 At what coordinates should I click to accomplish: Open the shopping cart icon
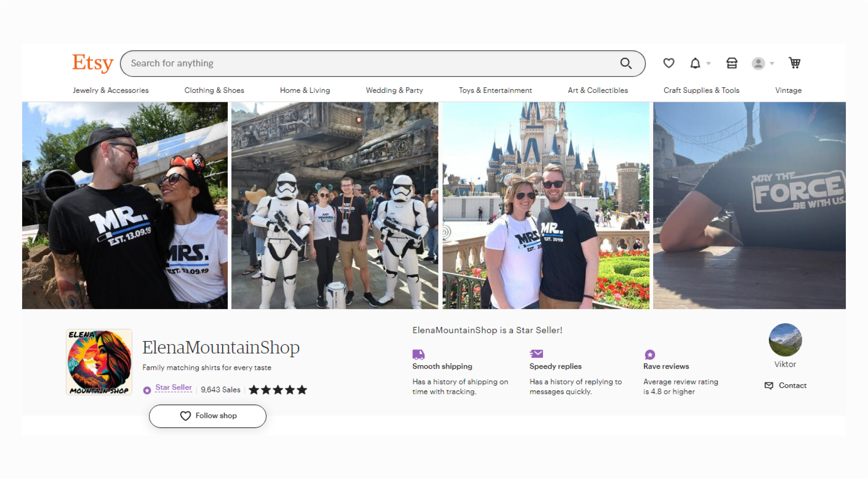coord(795,63)
